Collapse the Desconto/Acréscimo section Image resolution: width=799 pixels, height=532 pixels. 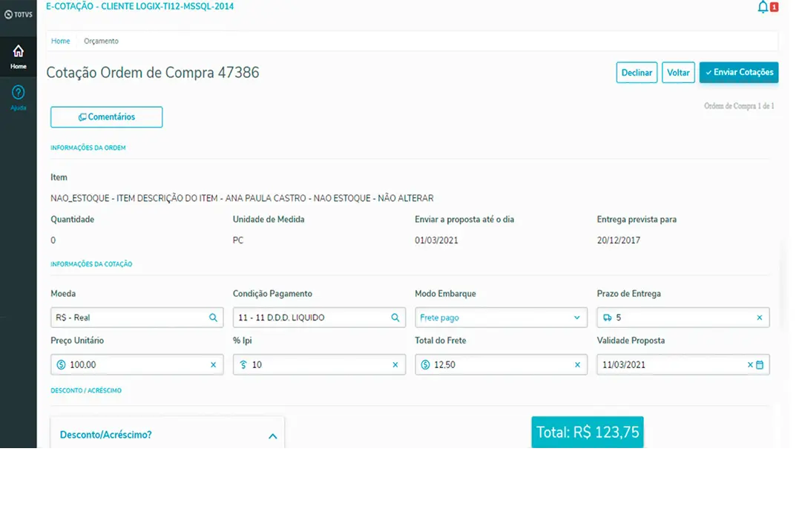click(272, 437)
